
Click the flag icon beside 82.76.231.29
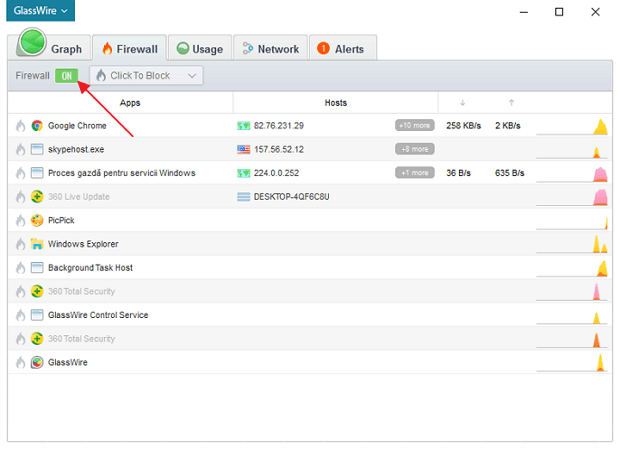[x=244, y=126]
